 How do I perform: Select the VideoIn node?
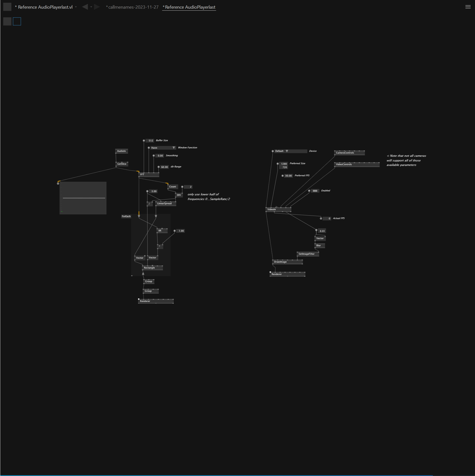click(278, 209)
